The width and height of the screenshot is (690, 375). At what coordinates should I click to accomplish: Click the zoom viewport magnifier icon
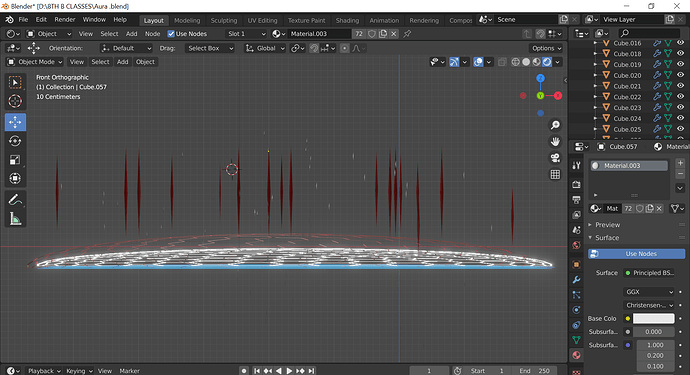pos(555,125)
